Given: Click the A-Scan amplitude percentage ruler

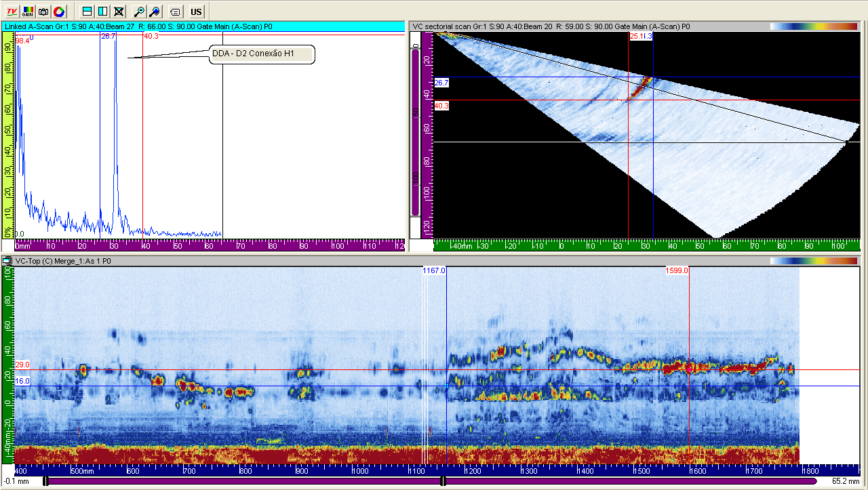Looking at the screenshot, I should click(x=8, y=136).
